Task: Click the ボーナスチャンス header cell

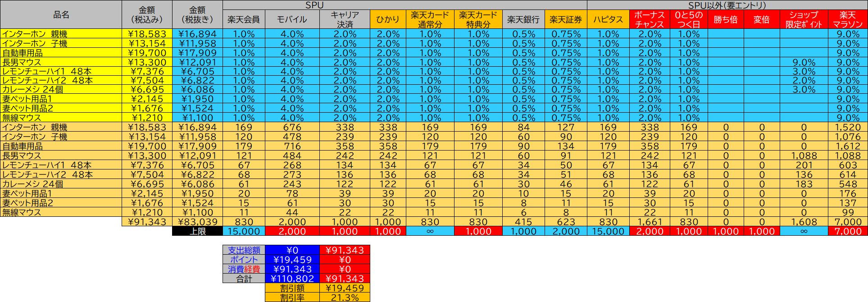Action: (650, 19)
